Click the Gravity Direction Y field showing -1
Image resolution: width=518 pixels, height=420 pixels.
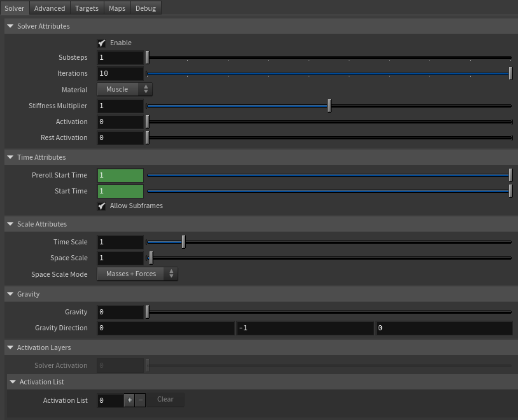pos(305,328)
